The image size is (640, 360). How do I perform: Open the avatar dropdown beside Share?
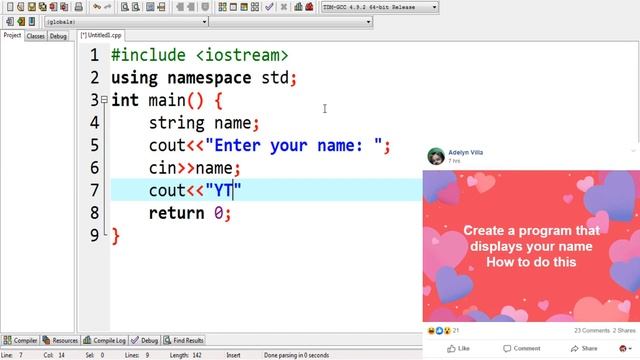[625, 348]
